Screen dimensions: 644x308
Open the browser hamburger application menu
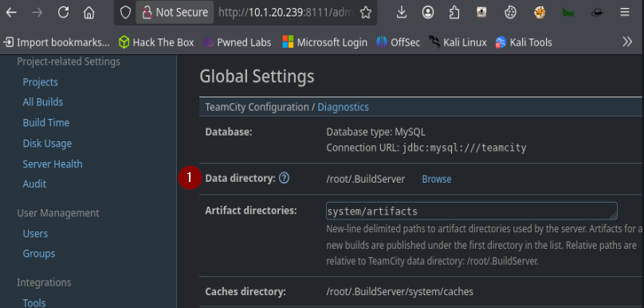pos(625,13)
